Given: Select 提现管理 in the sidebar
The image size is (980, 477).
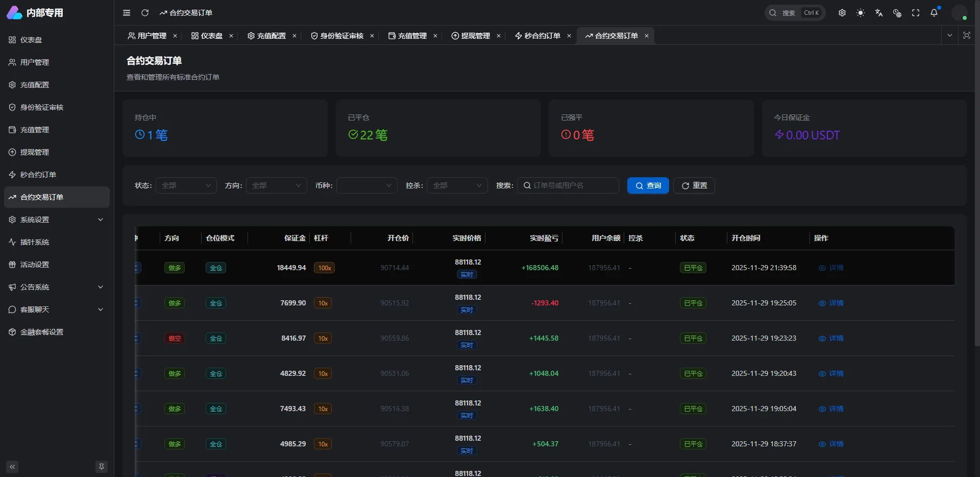Looking at the screenshot, I should pos(35,152).
